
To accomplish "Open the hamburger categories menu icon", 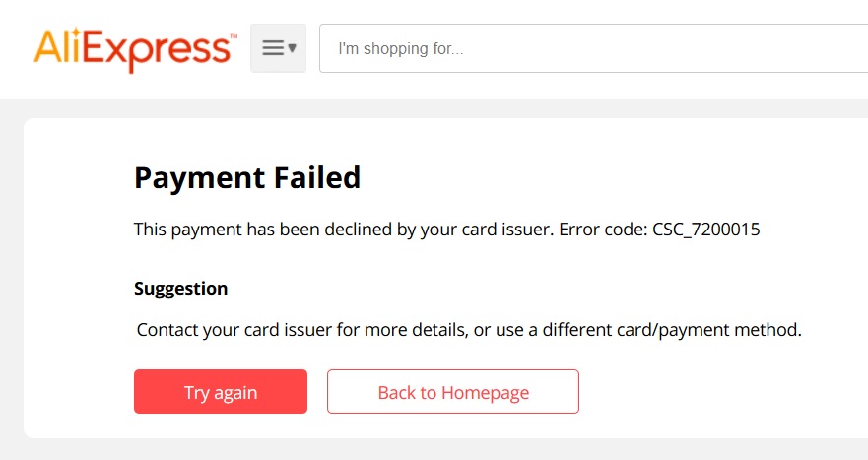I will [278, 48].
